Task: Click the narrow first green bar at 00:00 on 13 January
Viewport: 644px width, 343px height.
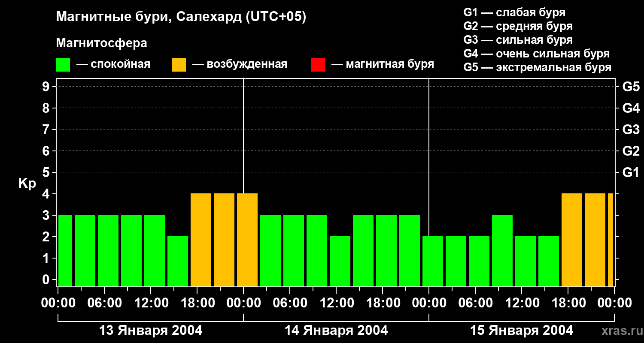Action: 65,250
